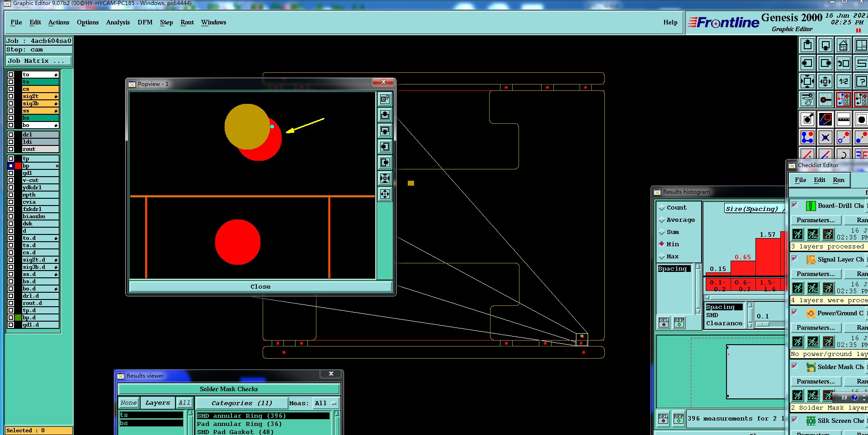The width and height of the screenshot is (868, 435).
Task: Open the wrench and pencil tools icon
Action: (x=807, y=99)
